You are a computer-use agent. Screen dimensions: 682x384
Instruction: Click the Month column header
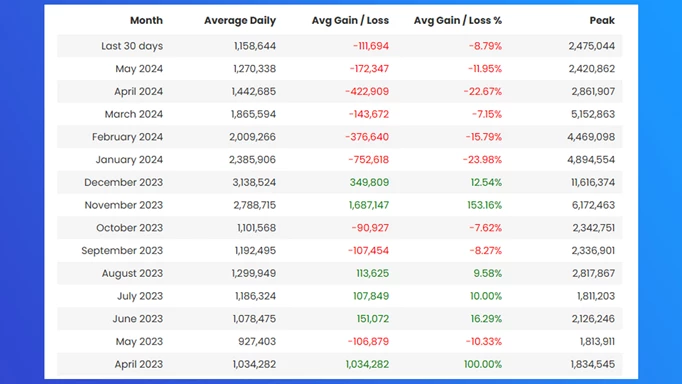[146, 20]
